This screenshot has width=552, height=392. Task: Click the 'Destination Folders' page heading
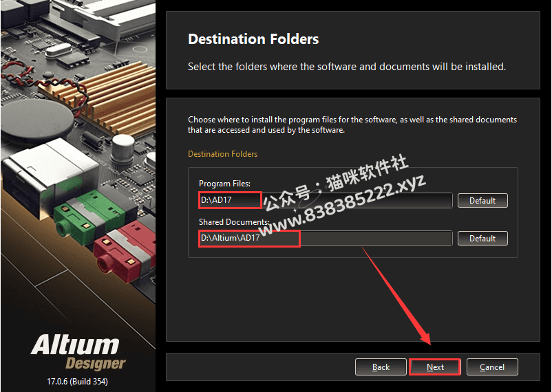(253, 39)
